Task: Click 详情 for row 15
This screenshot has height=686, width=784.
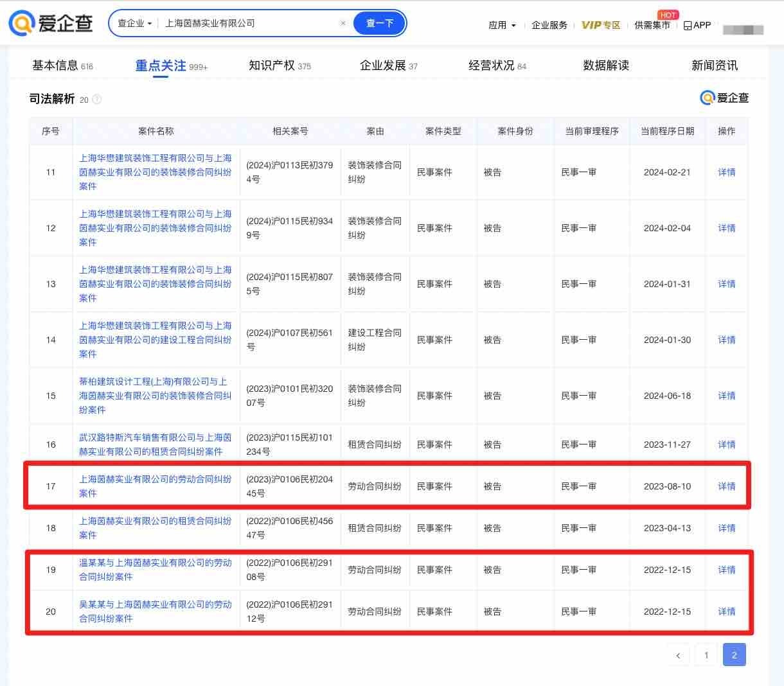Action: (727, 396)
